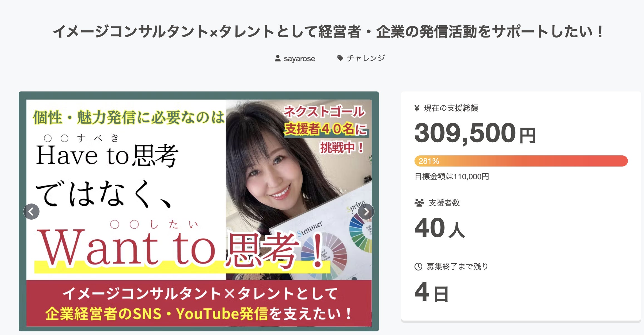Click the user icon beside sayarose
Viewport: 644px width, 335px height.
point(277,58)
